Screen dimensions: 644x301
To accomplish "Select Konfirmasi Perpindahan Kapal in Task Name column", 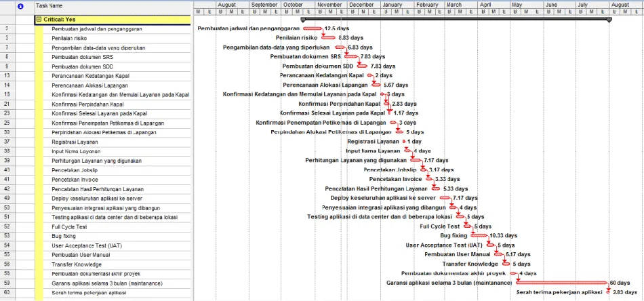I will [x=88, y=104].
